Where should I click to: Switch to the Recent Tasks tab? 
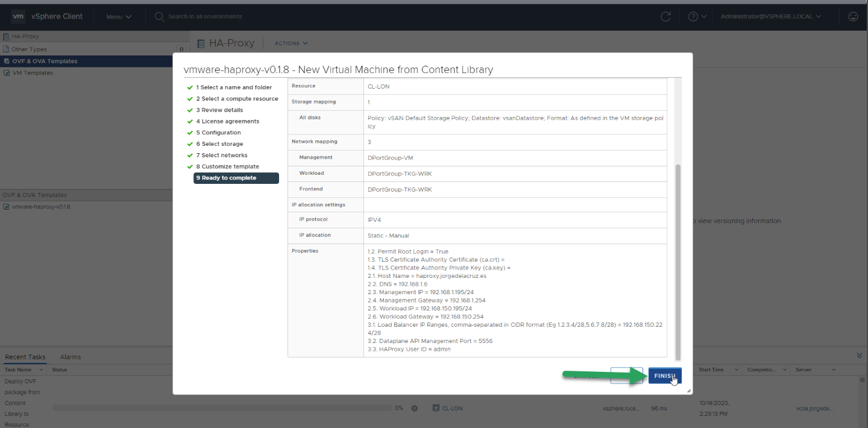(25, 357)
